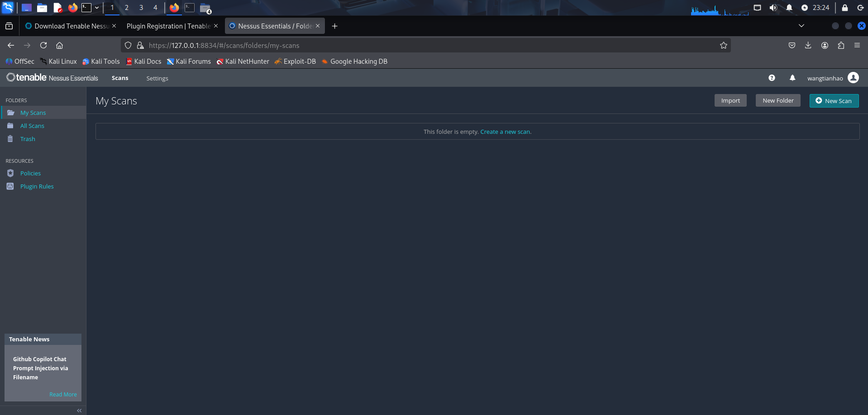This screenshot has height=415, width=868.
Task: Open the Firefox account icon
Action: click(x=825, y=45)
